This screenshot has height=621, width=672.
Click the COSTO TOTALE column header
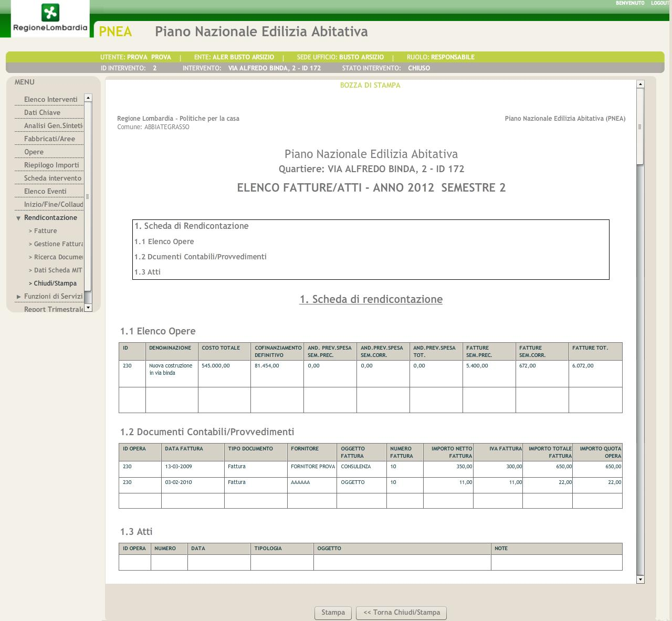tap(224, 352)
